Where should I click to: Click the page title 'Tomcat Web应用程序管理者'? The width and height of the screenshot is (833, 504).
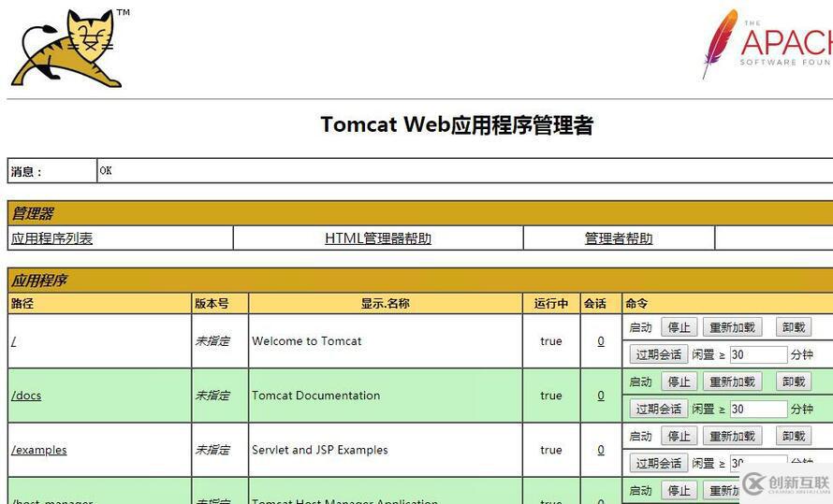coord(457,124)
